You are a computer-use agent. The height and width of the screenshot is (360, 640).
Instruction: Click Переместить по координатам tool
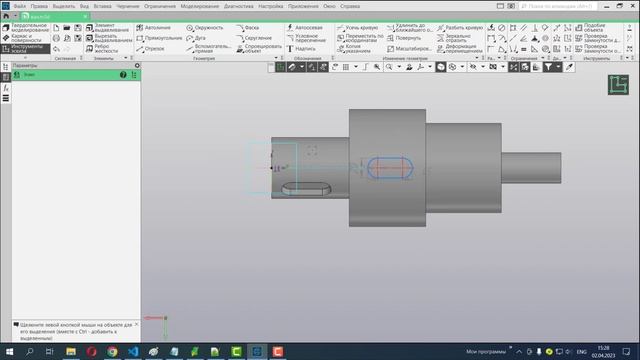[x=360, y=38]
